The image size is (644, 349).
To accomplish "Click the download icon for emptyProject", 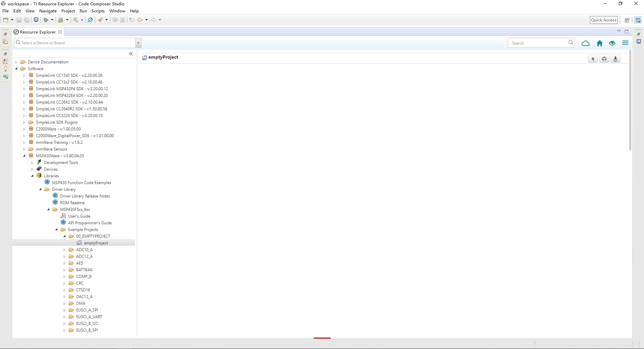I will pyautogui.click(x=615, y=59).
